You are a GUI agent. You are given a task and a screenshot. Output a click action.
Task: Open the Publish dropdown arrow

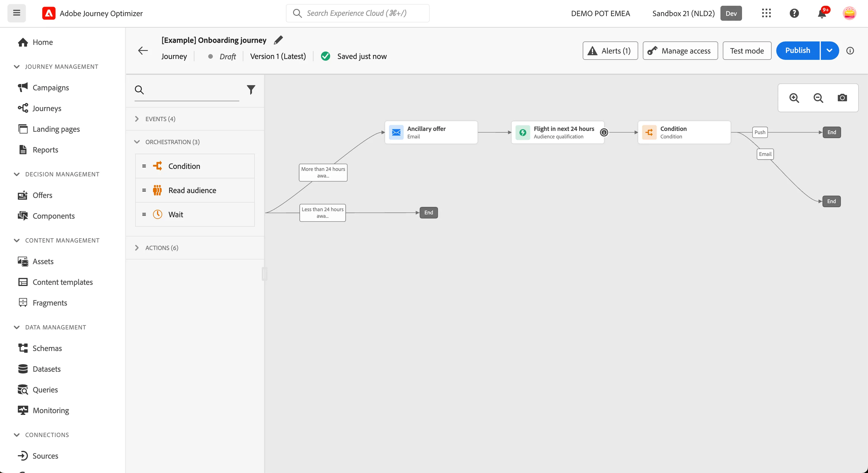tap(829, 51)
